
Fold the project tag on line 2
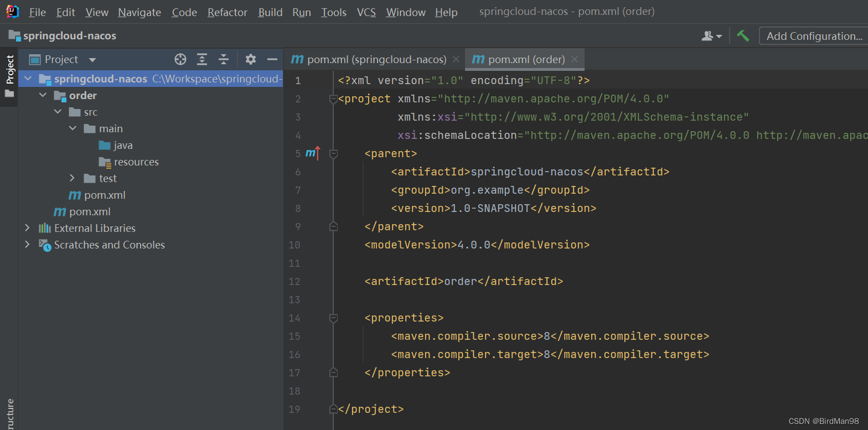click(x=333, y=99)
